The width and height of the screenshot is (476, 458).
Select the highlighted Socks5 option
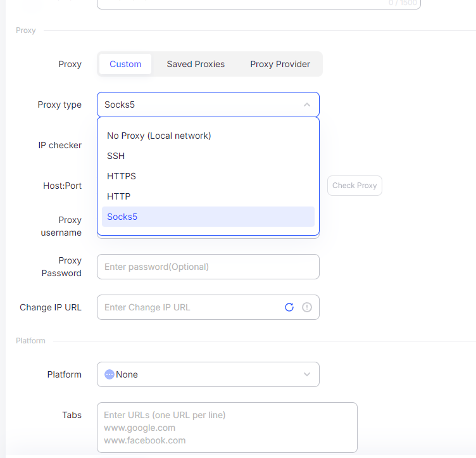click(x=122, y=217)
